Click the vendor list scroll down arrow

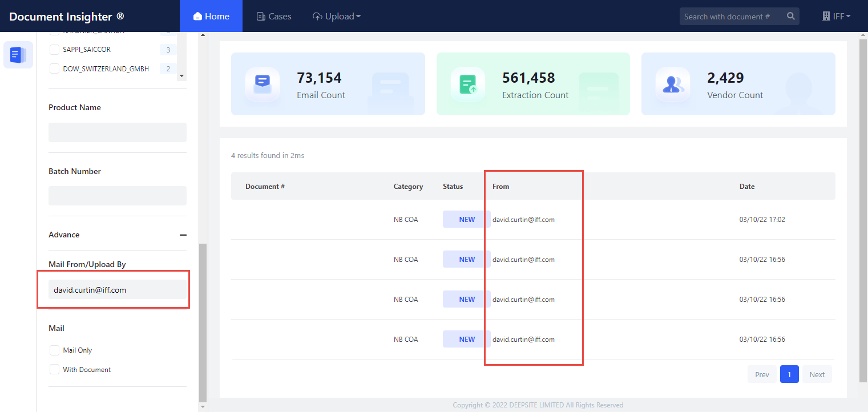coord(181,75)
